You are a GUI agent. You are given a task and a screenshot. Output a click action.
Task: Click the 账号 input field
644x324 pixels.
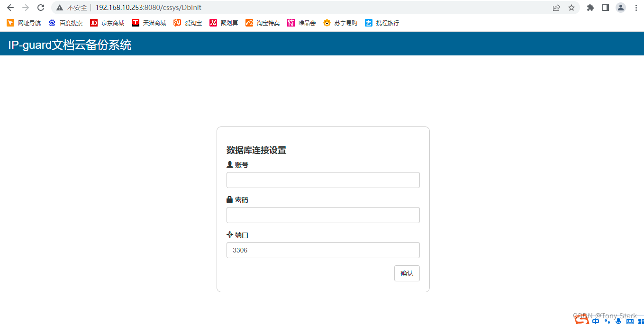[x=323, y=180]
